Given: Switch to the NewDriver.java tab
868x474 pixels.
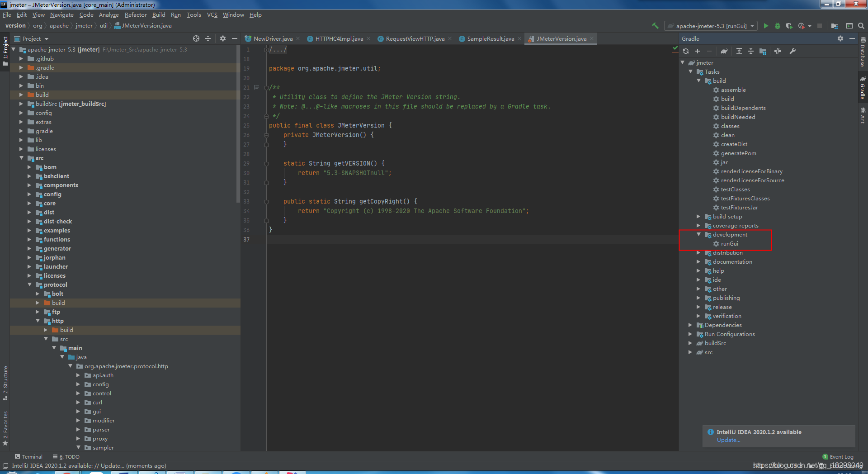Looking at the screenshot, I should coord(273,38).
